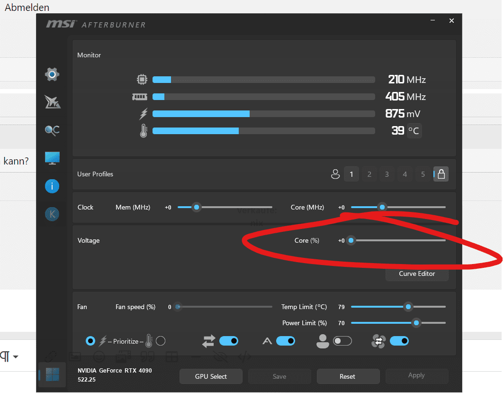Image resolution: width=504 pixels, height=420 pixels.
Task: Toggle the profile lock icon
Action: tap(441, 174)
